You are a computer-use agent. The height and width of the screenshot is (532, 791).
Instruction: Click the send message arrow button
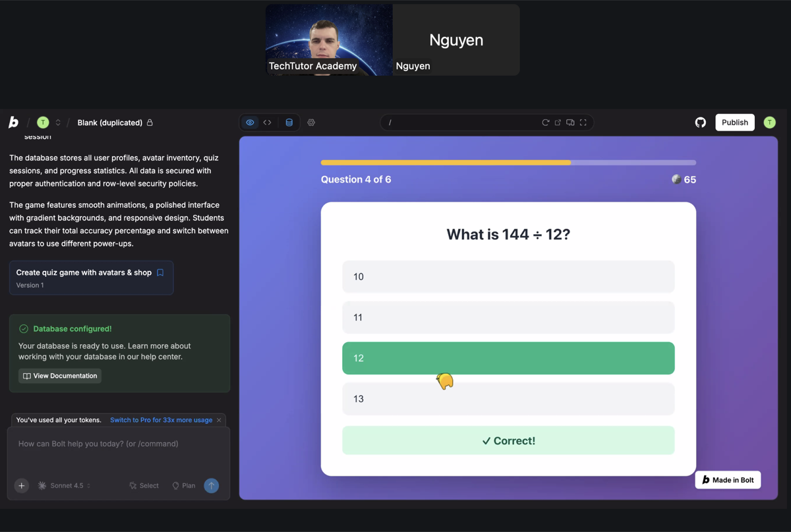pyautogui.click(x=211, y=486)
